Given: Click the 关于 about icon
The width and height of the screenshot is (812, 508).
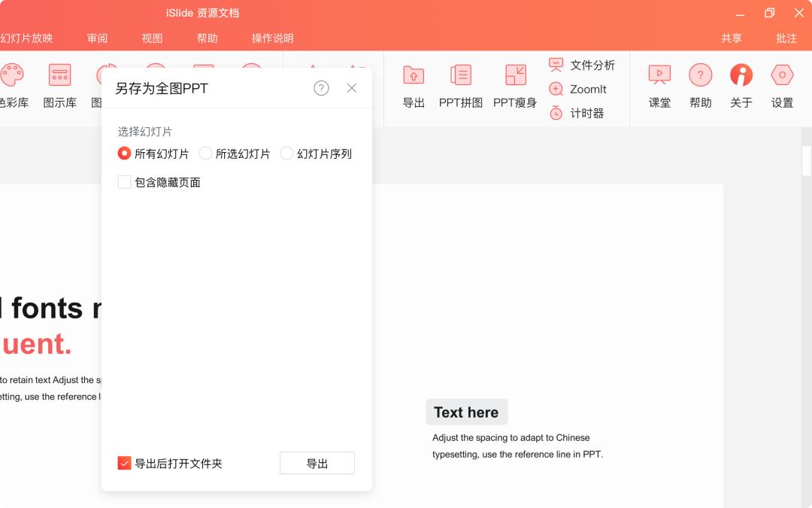Looking at the screenshot, I should (741, 85).
